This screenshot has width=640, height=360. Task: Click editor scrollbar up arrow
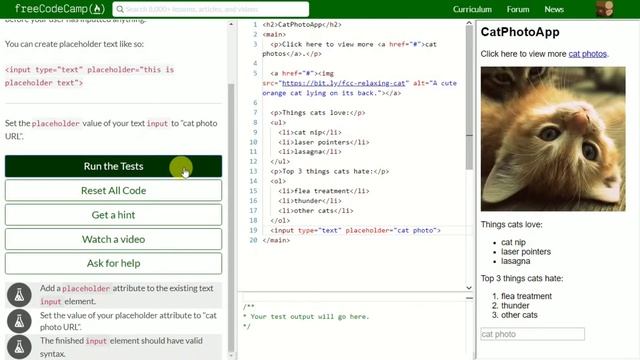coord(469,23)
